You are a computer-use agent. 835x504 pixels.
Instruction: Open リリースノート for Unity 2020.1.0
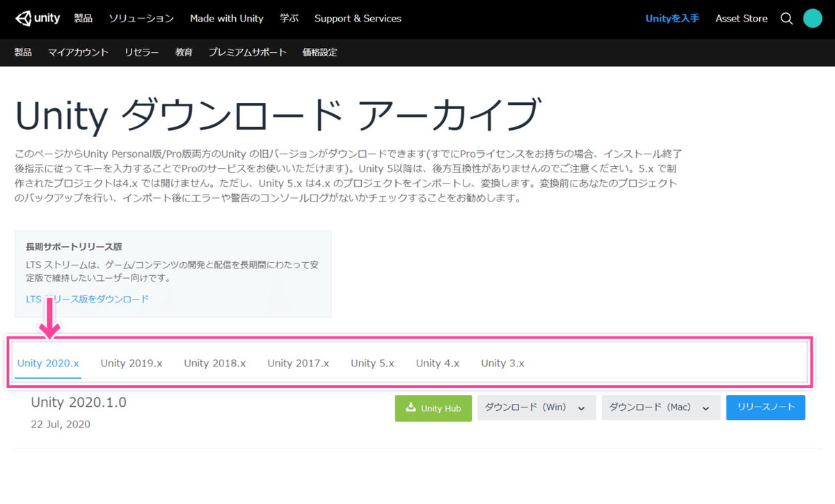tap(765, 407)
